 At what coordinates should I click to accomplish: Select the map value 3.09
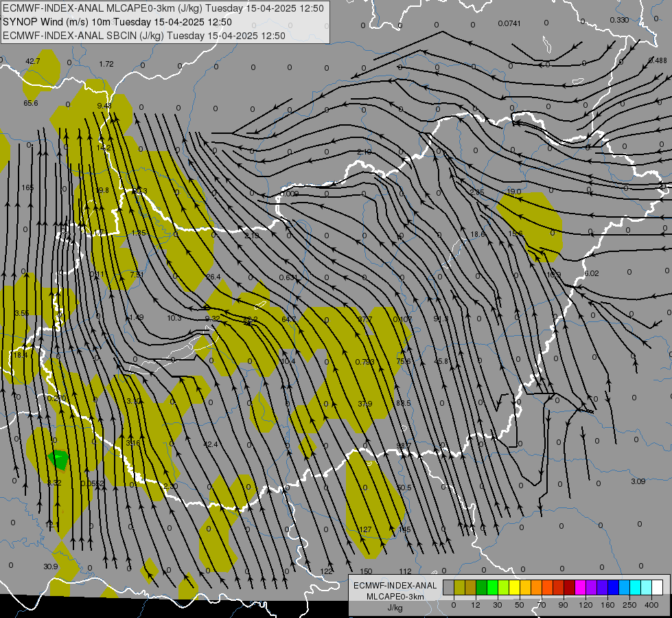pos(638,481)
